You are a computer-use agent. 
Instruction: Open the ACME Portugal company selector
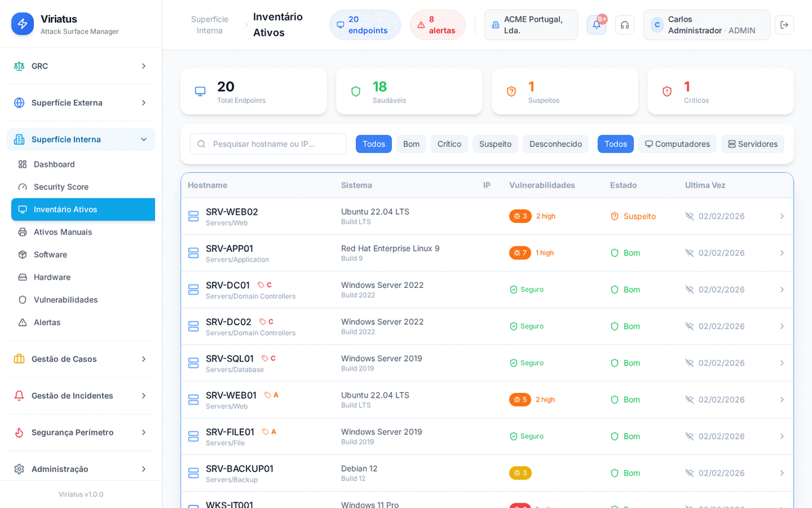(x=531, y=24)
